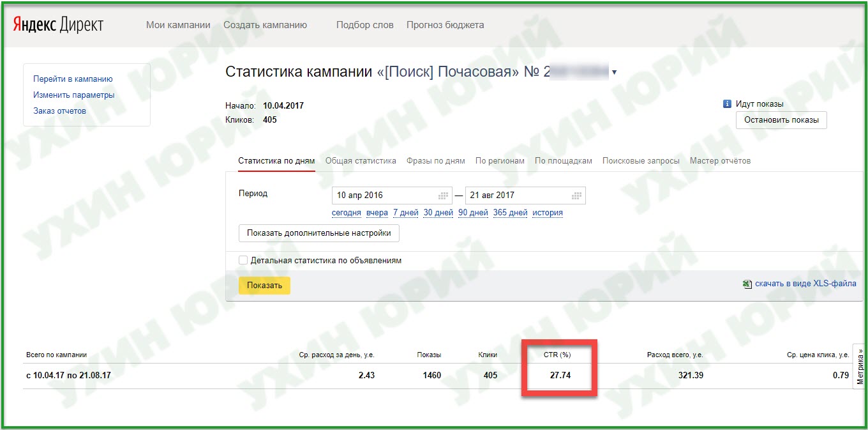Switch to Общая статистика tab
This screenshot has height=430, width=868.
coord(361,161)
